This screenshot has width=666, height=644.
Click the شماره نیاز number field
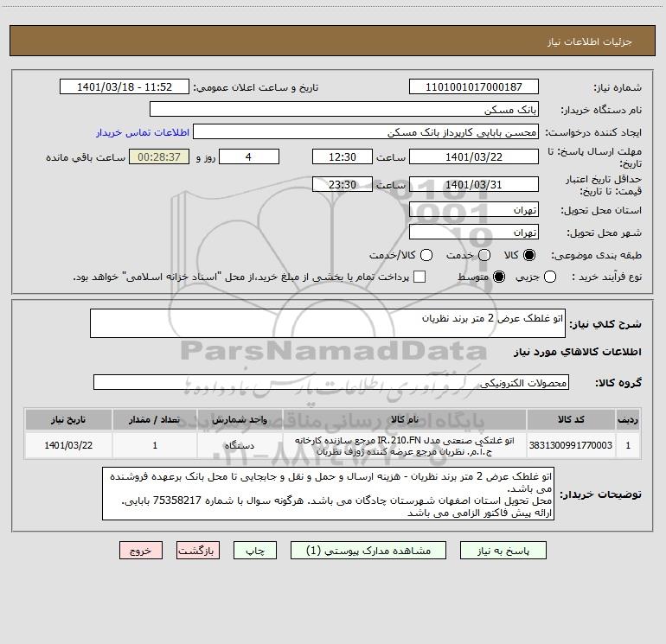(474, 86)
